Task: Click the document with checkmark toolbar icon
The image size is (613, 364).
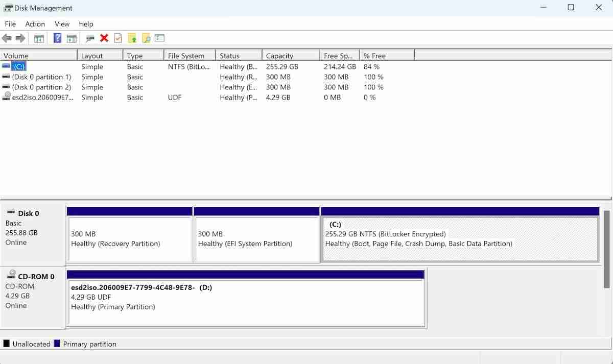Action: 118,38
